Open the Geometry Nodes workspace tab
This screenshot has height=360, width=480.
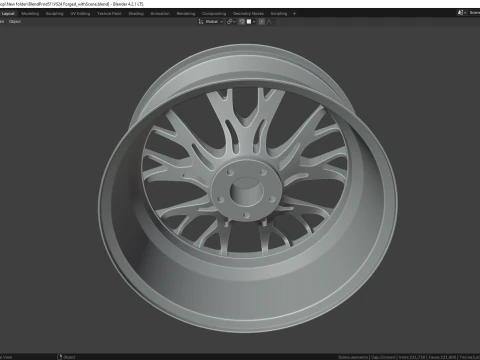(248, 14)
